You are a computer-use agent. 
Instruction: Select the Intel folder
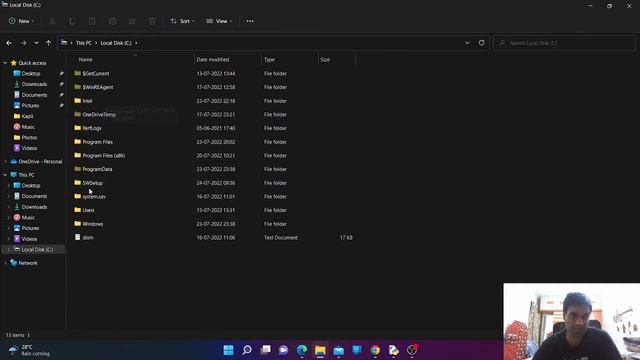tap(87, 101)
